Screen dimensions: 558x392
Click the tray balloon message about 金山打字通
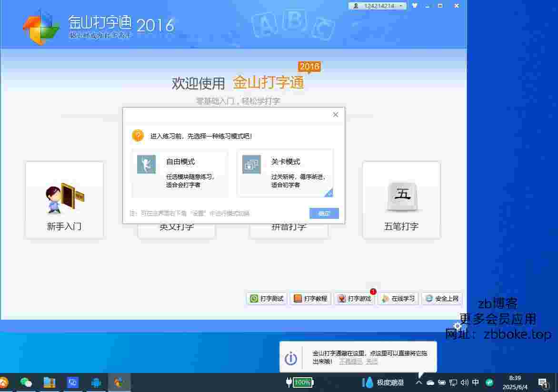click(x=369, y=357)
